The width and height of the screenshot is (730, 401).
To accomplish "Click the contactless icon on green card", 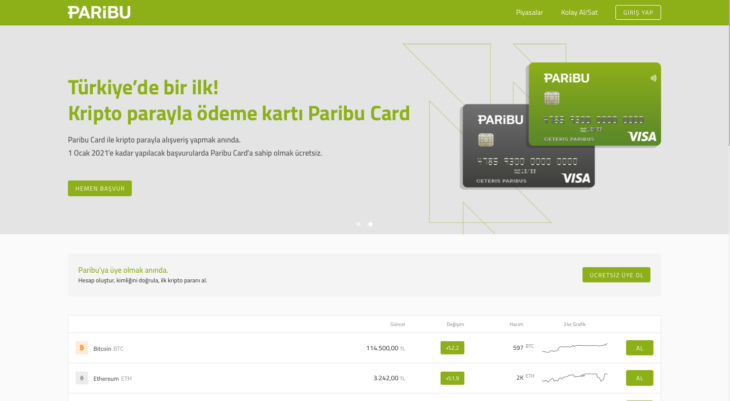I will (653, 78).
